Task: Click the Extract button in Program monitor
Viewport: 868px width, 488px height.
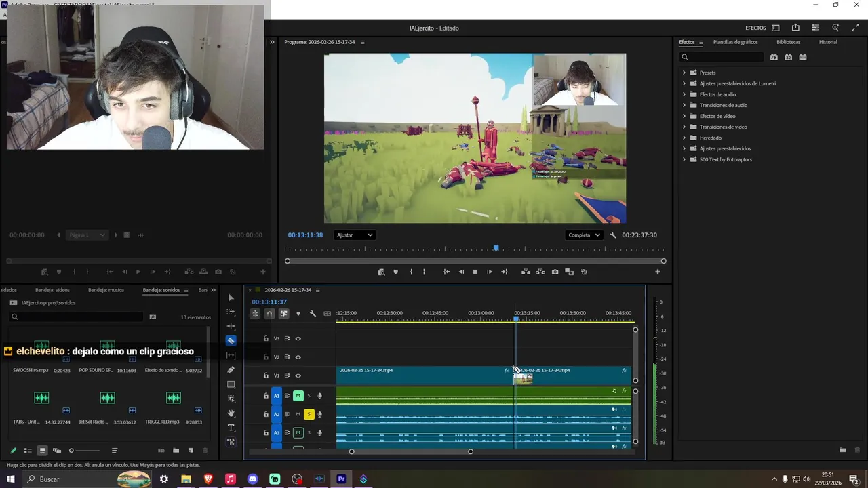Action: click(540, 272)
